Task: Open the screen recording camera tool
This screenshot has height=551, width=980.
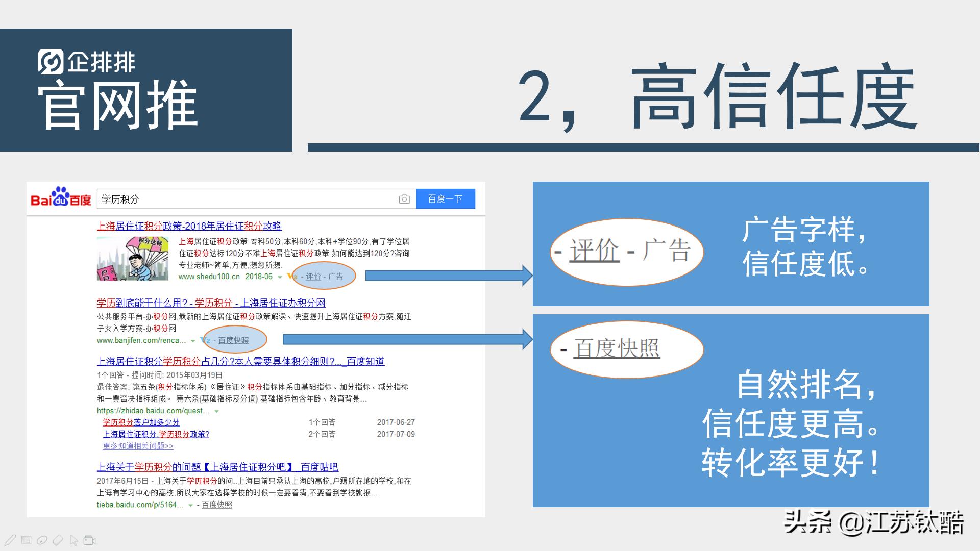Action: point(89,540)
